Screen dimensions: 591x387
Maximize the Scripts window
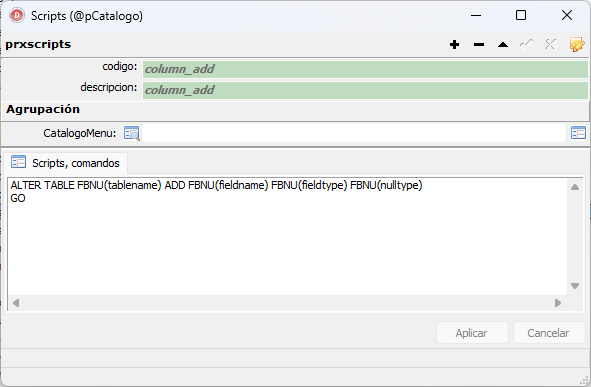(x=521, y=15)
